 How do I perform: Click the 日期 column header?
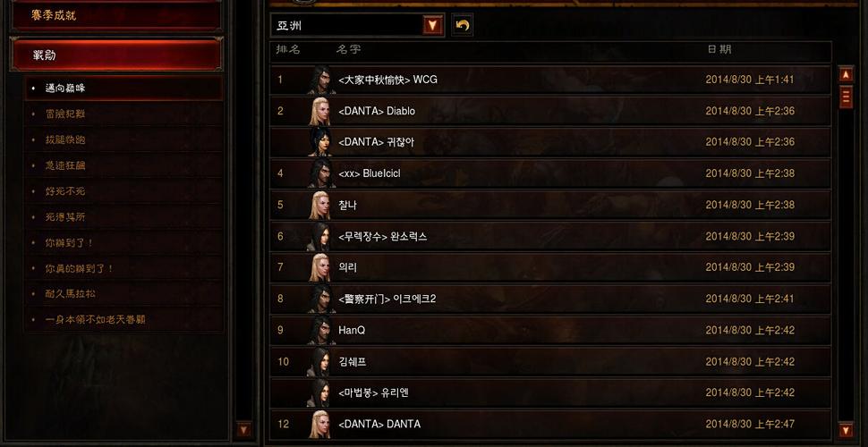pos(719,49)
